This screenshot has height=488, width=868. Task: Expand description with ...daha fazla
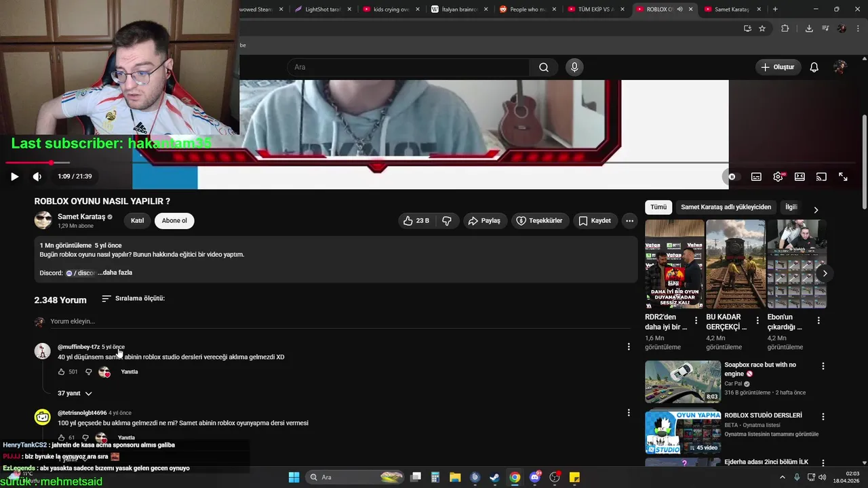pos(115,272)
